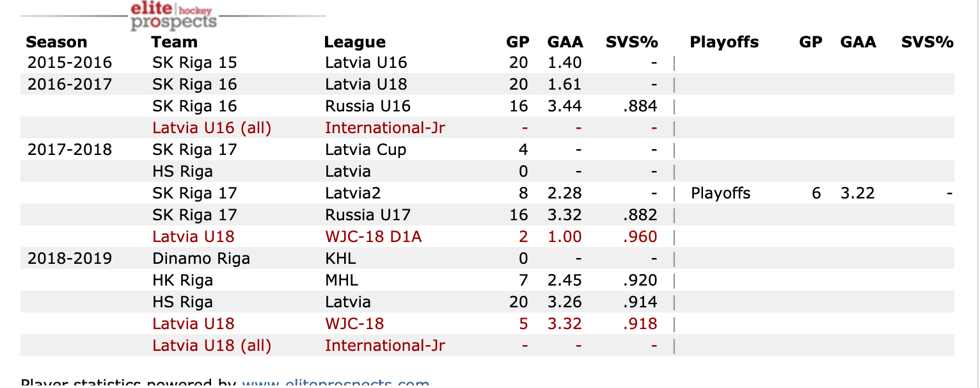Click the League column header

[x=354, y=42]
